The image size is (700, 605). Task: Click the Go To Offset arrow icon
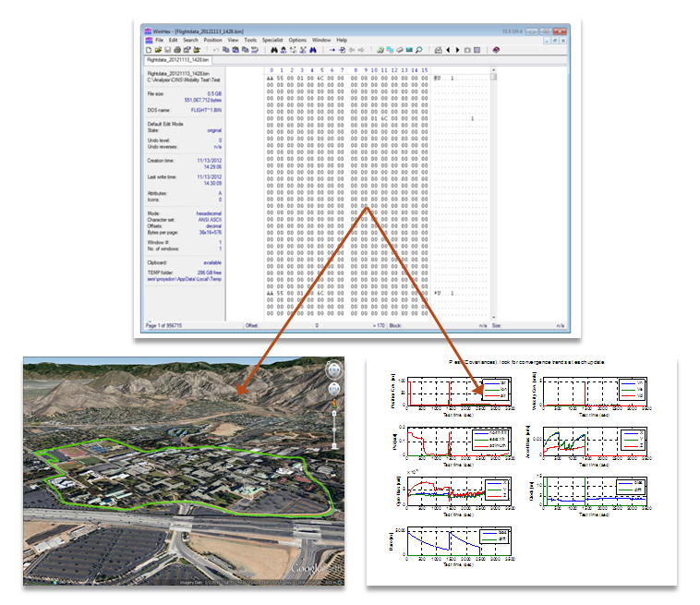(x=332, y=50)
